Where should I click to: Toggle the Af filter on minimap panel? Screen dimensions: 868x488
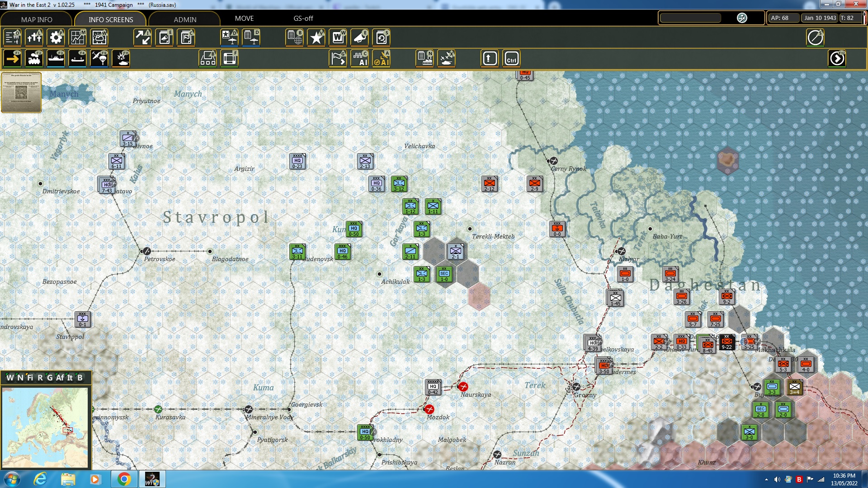[60, 378]
